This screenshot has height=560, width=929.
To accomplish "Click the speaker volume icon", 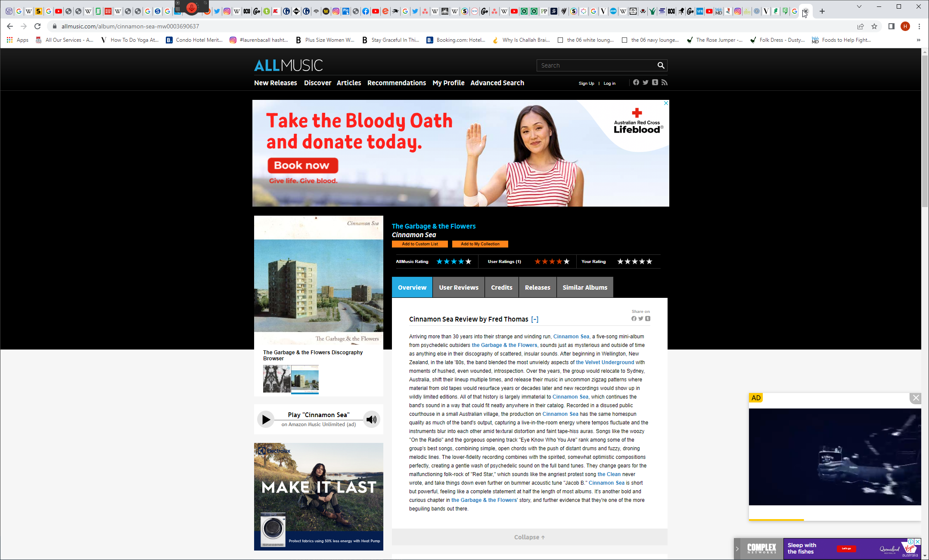I will point(371,419).
